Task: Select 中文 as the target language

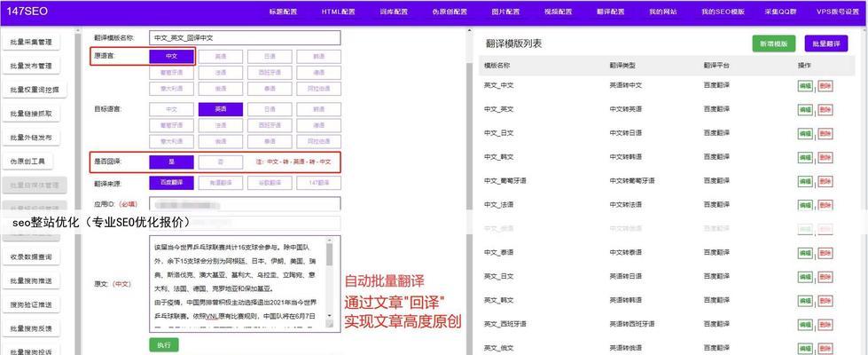Action: point(172,109)
